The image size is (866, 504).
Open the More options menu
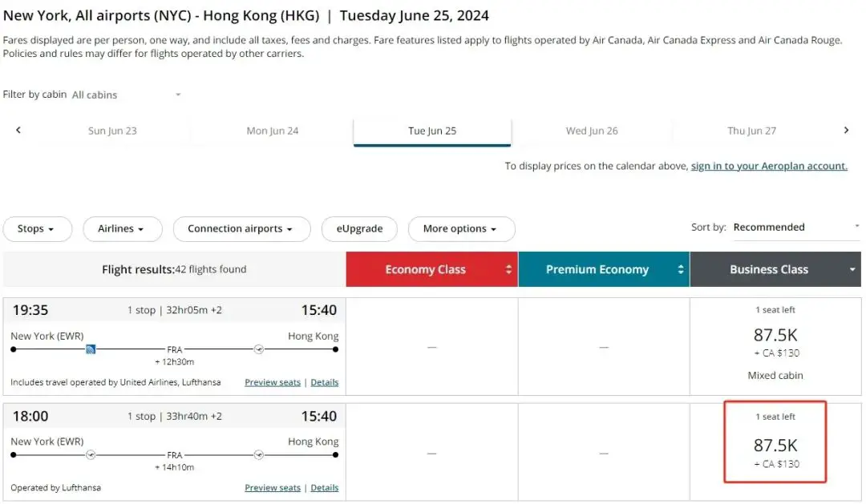(x=461, y=229)
